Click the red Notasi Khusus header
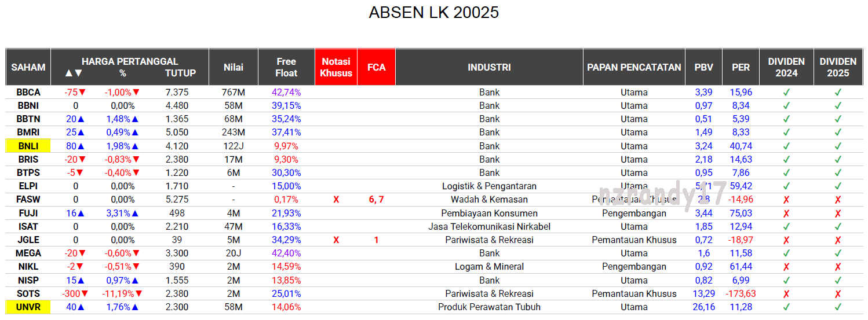This screenshot has height=320, width=868. click(x=336, y=67)
